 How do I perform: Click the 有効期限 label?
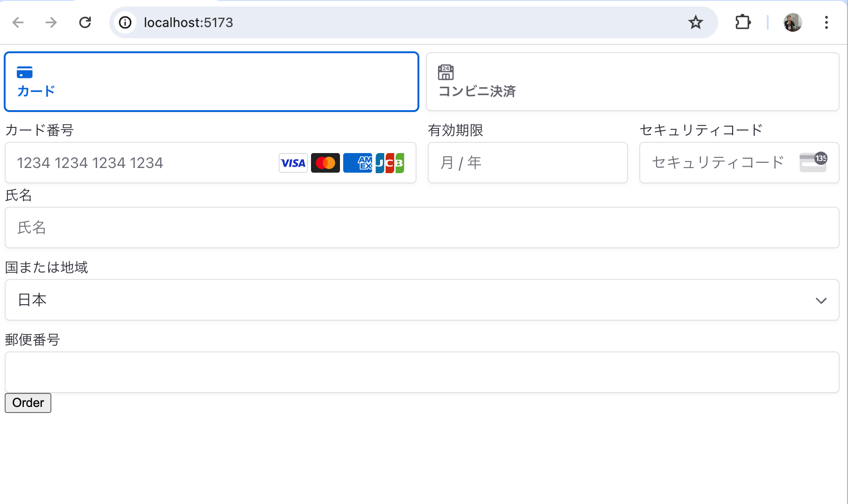456,130
